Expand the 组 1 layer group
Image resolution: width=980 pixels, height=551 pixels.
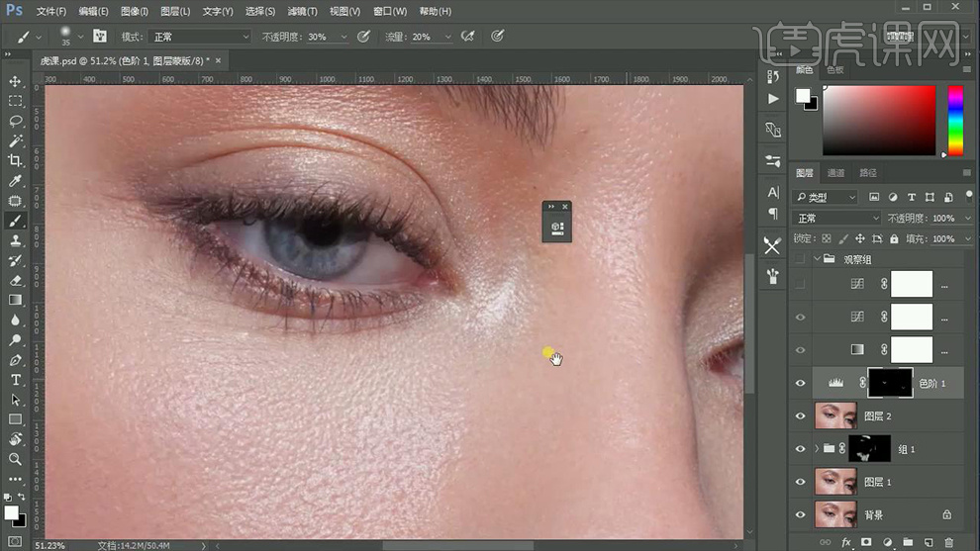[817, 449]
